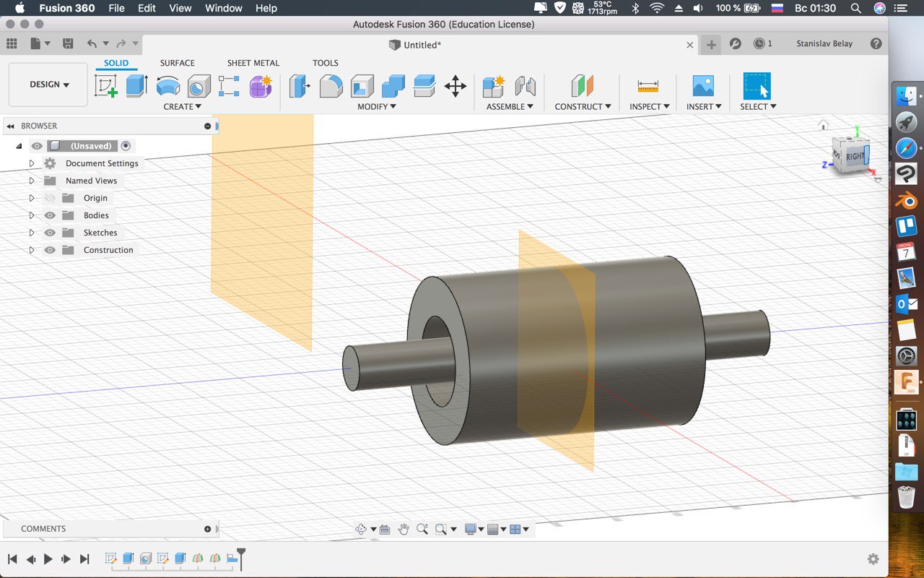Click the Offset Plane construct tool
Screen dimensions: 924x578
[583, 86]
